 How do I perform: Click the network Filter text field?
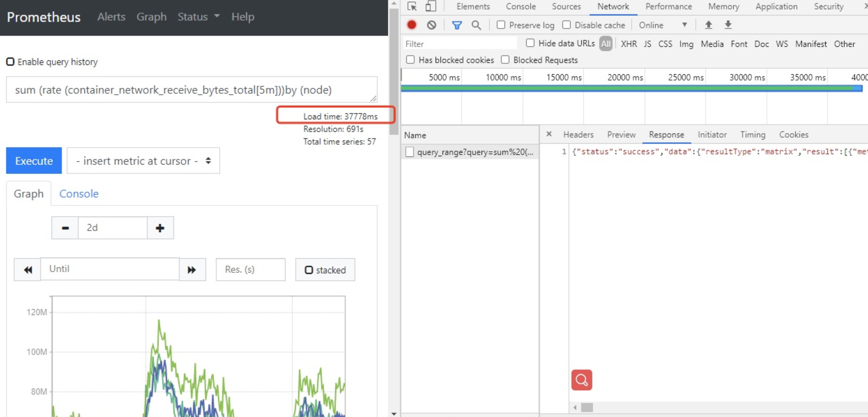pos(460,44)
